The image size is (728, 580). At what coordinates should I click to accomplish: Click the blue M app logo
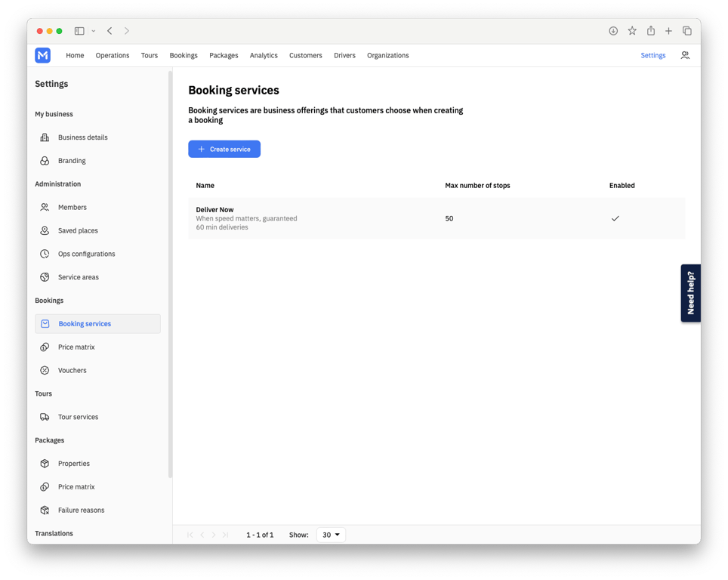pyautogui.click(x=43, y=55)
